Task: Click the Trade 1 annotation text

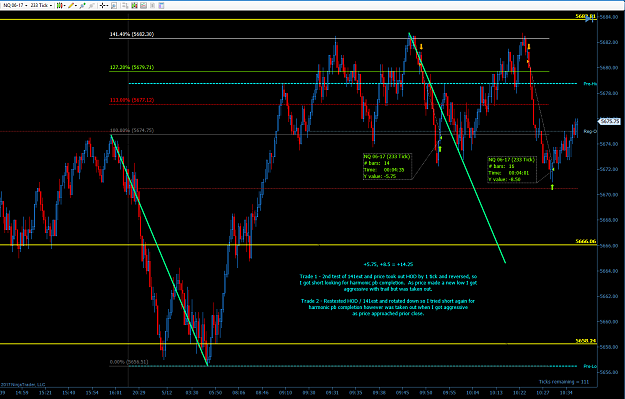Action: [x=388, y=283]
